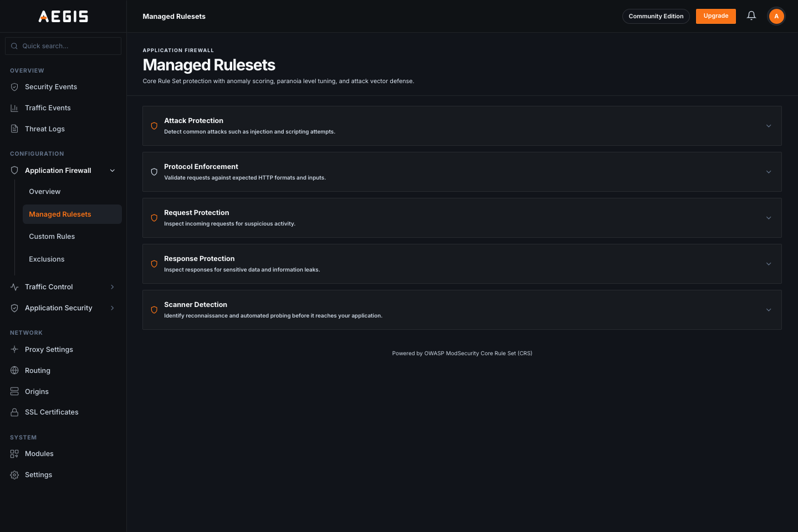Open the user avatar menu

tap(776, 16)
